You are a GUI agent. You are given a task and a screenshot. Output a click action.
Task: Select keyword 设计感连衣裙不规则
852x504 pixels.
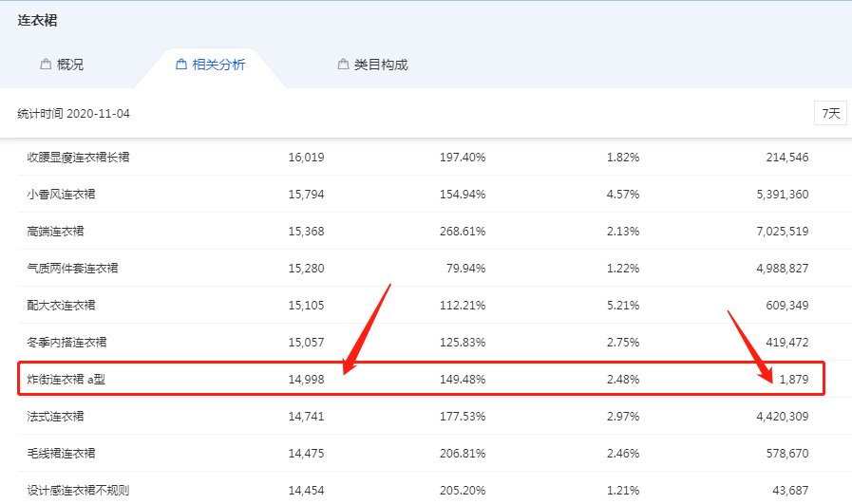(x=78, y=490)
